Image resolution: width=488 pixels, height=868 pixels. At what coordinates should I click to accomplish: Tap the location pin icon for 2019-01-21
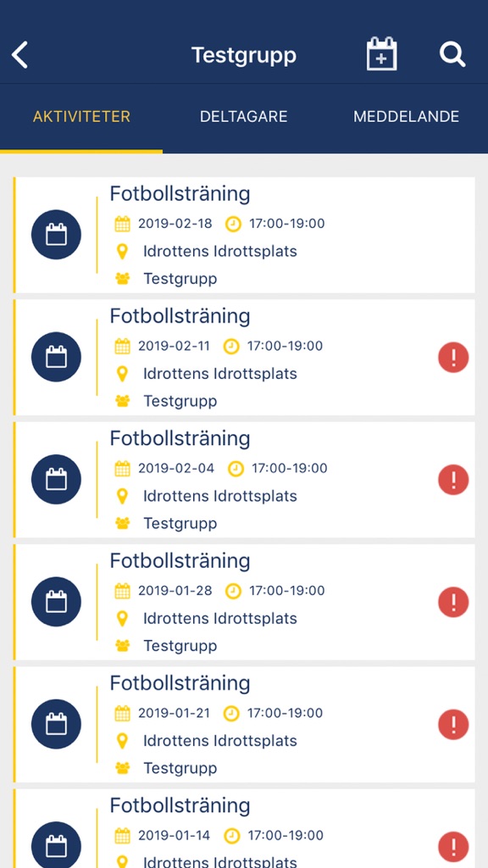point(122,741)
